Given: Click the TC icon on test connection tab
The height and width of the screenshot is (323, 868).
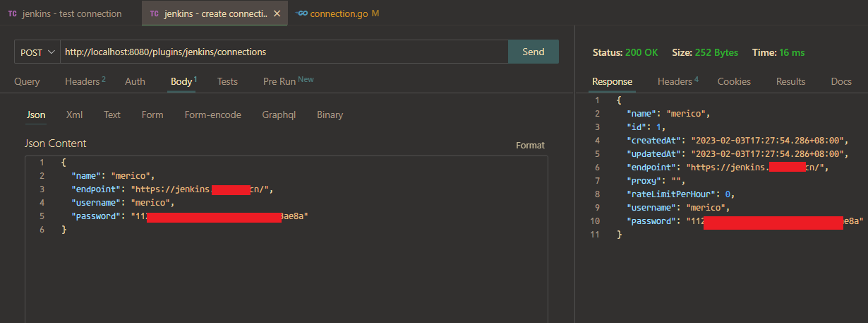Looking at the screenshot, I should (x=13, y=13).
